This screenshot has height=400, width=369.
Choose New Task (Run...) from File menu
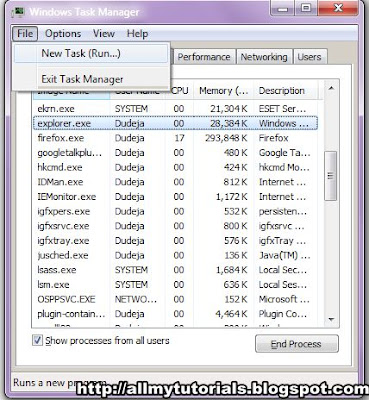pyautogui.click(x=91, y=53)
